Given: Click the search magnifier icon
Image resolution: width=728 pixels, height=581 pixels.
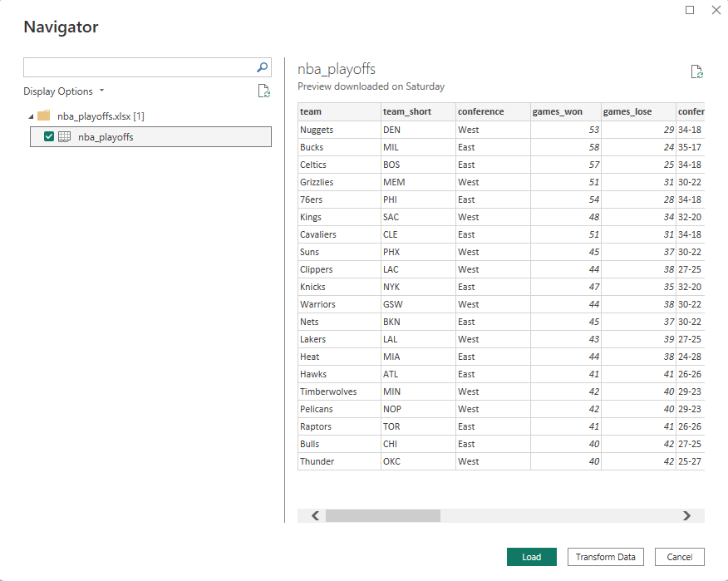Looking at the screenshot, I should coord(262,67).
